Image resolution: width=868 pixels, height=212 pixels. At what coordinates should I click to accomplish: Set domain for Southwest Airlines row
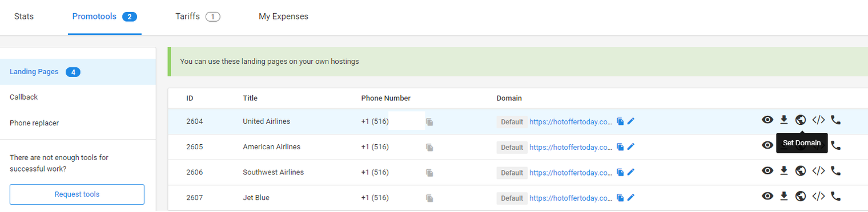click(x=801, y=170)
